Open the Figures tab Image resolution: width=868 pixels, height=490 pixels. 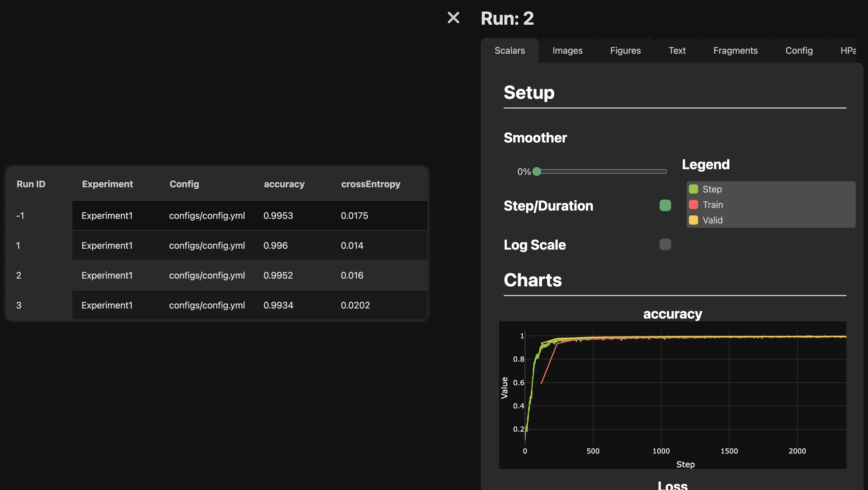pos(625,51)
